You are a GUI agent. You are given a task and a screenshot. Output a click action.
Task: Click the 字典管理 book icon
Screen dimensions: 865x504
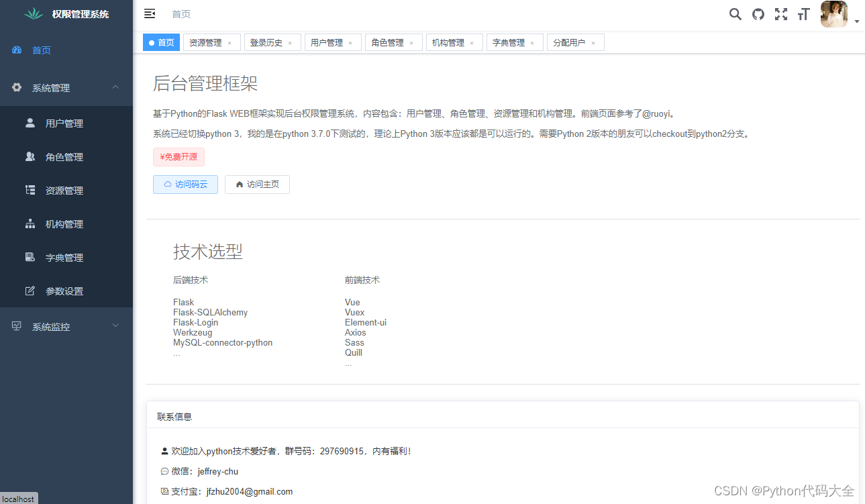[x=30, y=258]
